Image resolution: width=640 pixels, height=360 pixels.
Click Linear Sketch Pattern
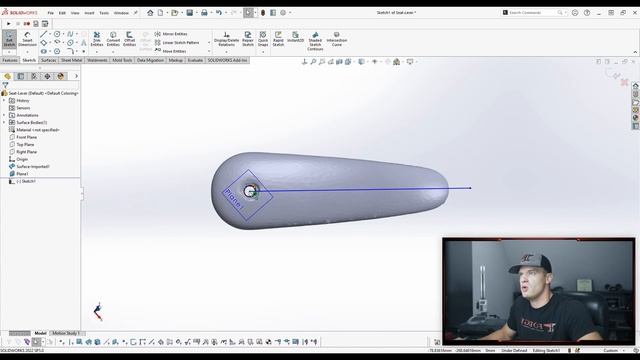[x=177, y=42]
